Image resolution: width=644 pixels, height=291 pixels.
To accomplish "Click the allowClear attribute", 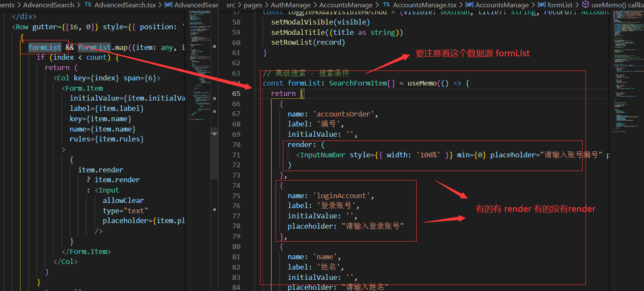I will point(123,200).
